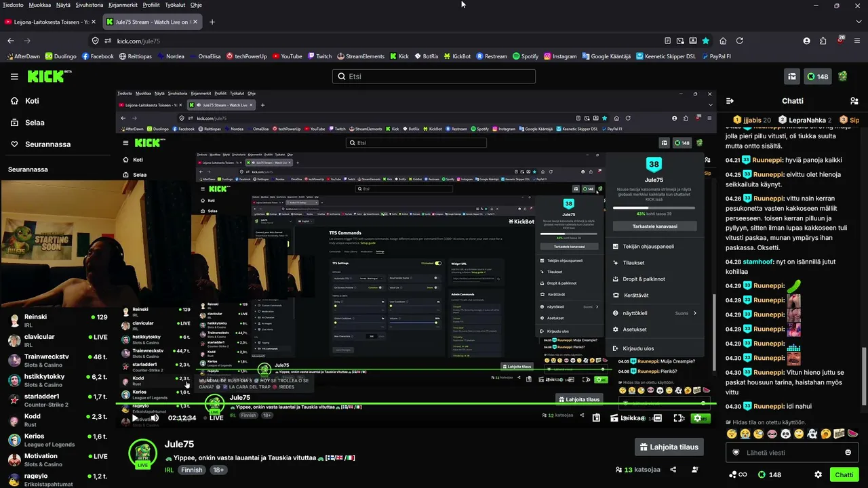Screen dimensions: 868x488
Task: Open starladder1 channel in sidebar
Action: coord(57,400)
